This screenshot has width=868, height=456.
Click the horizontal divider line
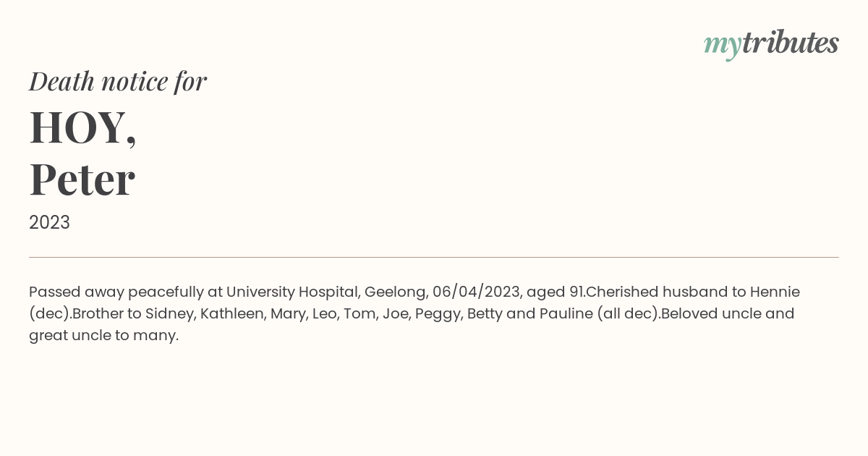coord(434,257)
